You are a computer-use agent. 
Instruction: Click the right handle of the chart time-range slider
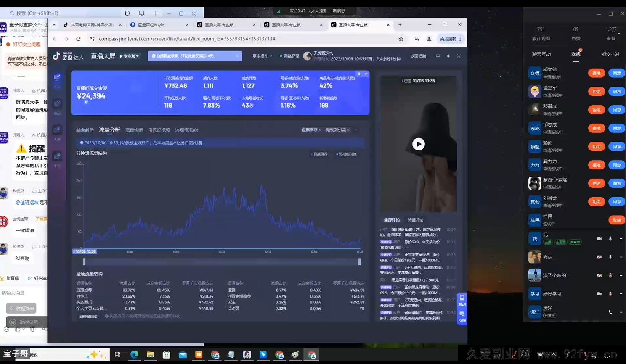[x=359, y=262]
